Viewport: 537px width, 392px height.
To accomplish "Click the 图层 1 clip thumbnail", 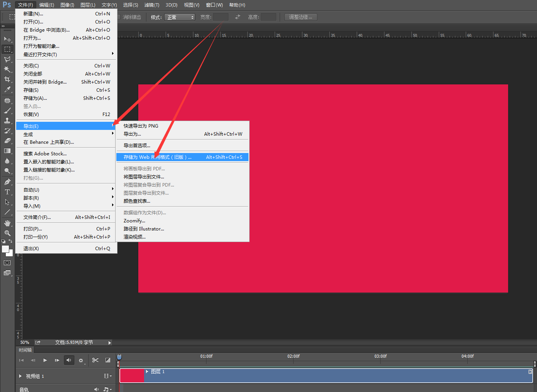I will tap(132, 376).
